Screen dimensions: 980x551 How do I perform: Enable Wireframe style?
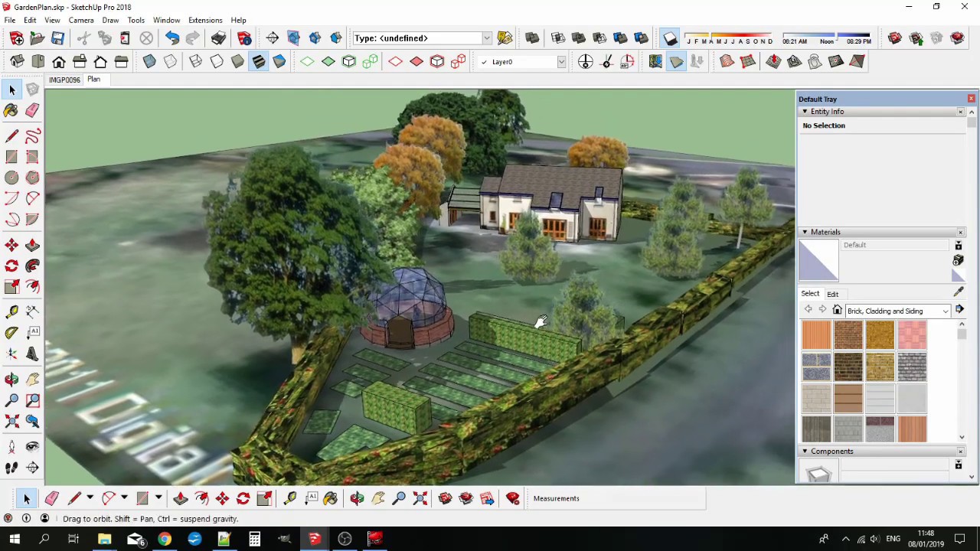[x=195, y=62]
